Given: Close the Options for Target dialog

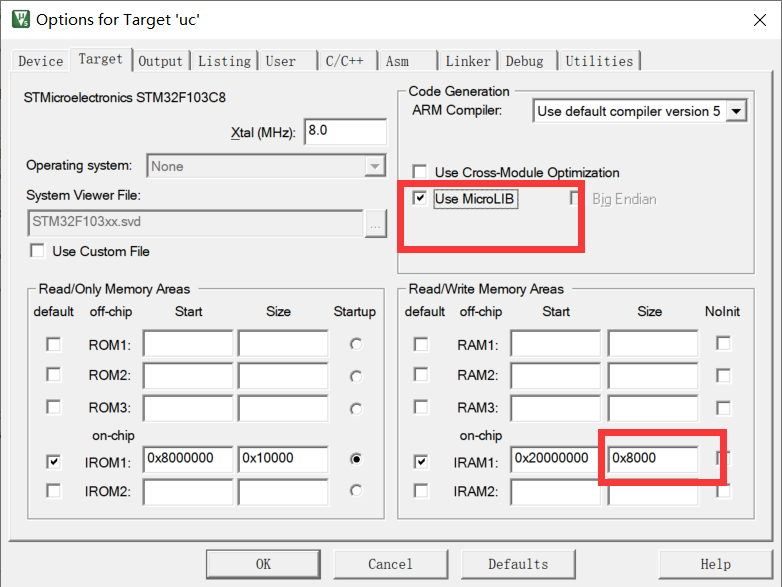Looking at the screenshot, I should [760, 20].
